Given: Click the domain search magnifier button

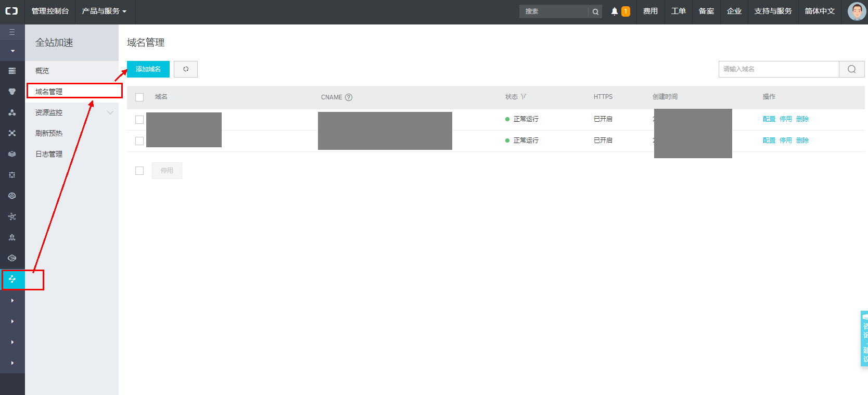Looking at the screenshot, I should [851, 69].
